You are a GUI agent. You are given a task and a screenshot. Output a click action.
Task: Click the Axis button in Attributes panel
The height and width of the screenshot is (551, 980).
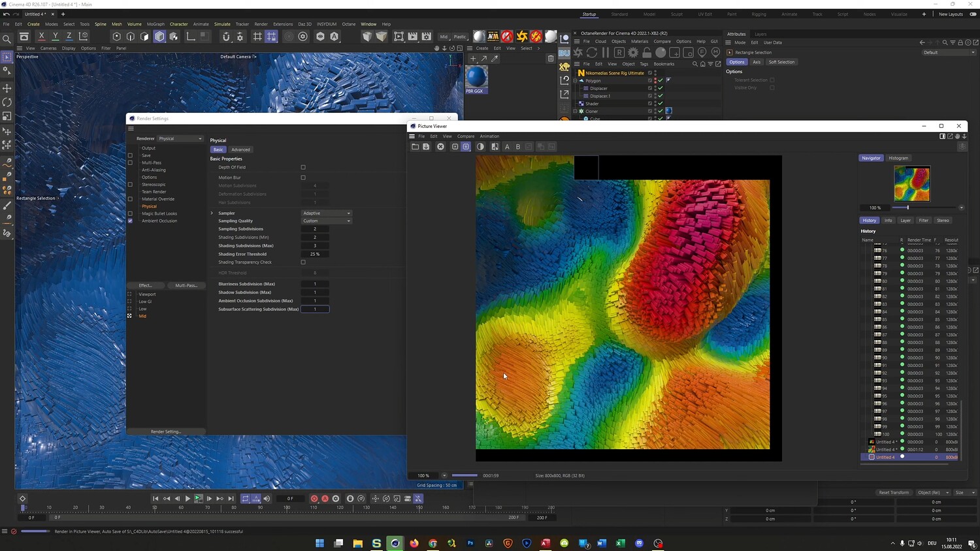point(757,62)
